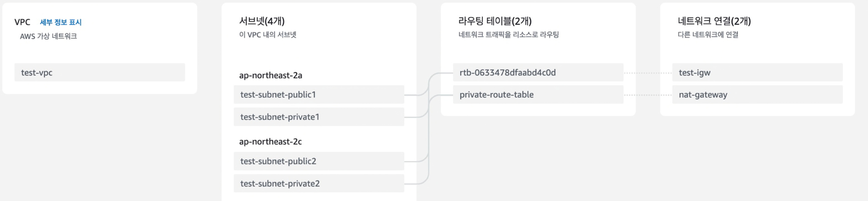Select the test-igw network connection

pyautogui.click(x=758, y=72)
